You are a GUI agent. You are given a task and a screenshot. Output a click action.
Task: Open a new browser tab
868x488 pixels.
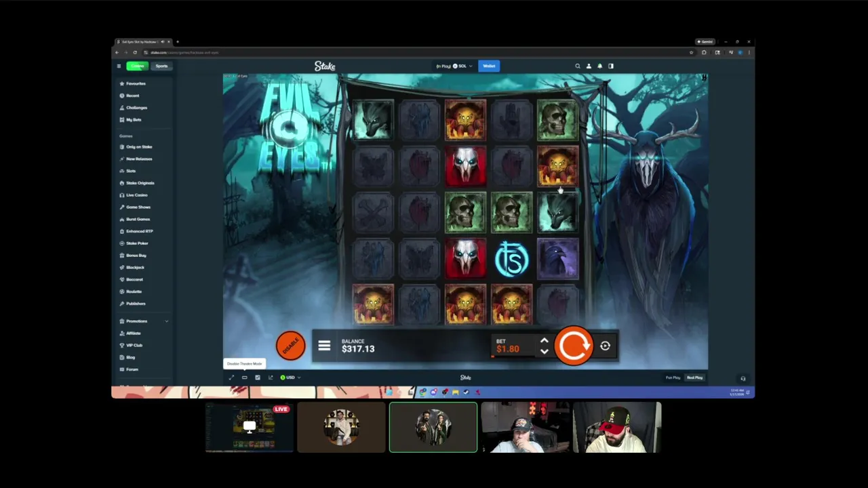tap(178, 42)
